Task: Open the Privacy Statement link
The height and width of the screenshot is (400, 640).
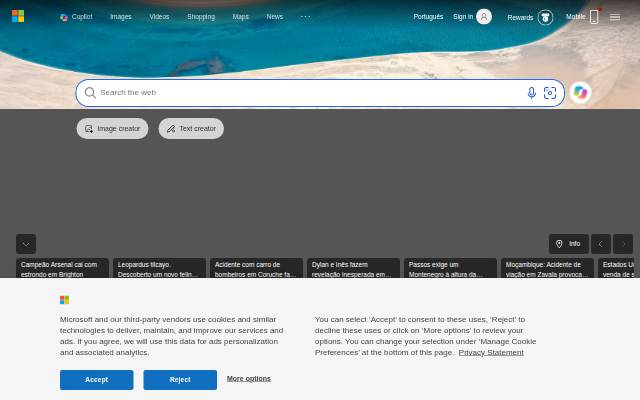Action: coord(491,352)
